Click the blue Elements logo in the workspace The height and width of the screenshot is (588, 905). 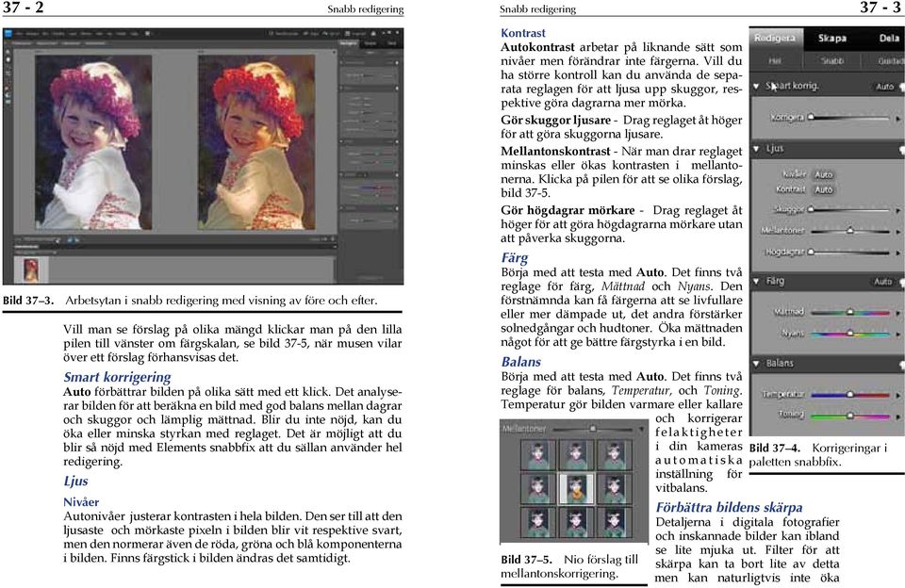(x=8, y=34)
